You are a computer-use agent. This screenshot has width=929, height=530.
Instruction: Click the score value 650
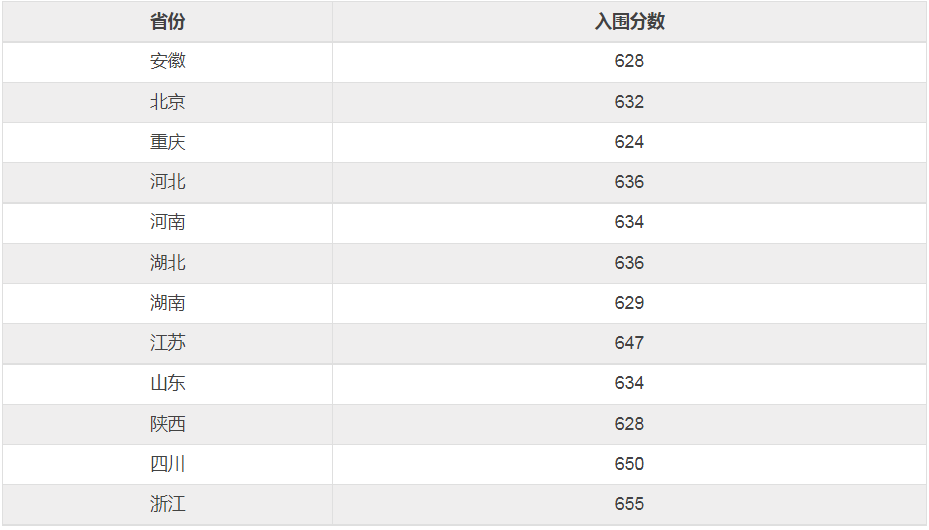(629, 464)
